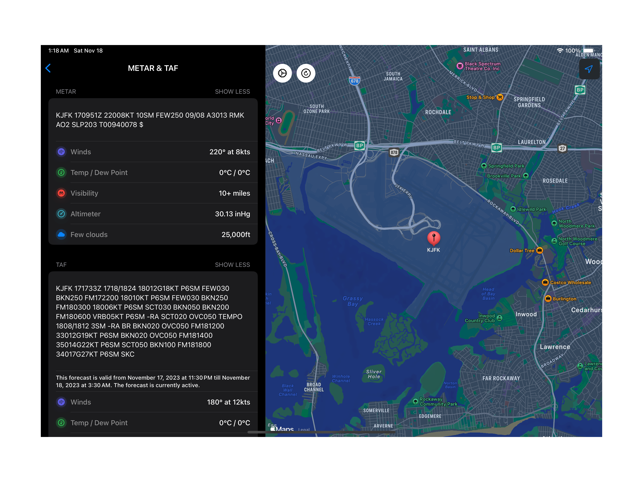Tap the Interstate 678 shield on map
643x482 pixels.
tap(355, 80)
